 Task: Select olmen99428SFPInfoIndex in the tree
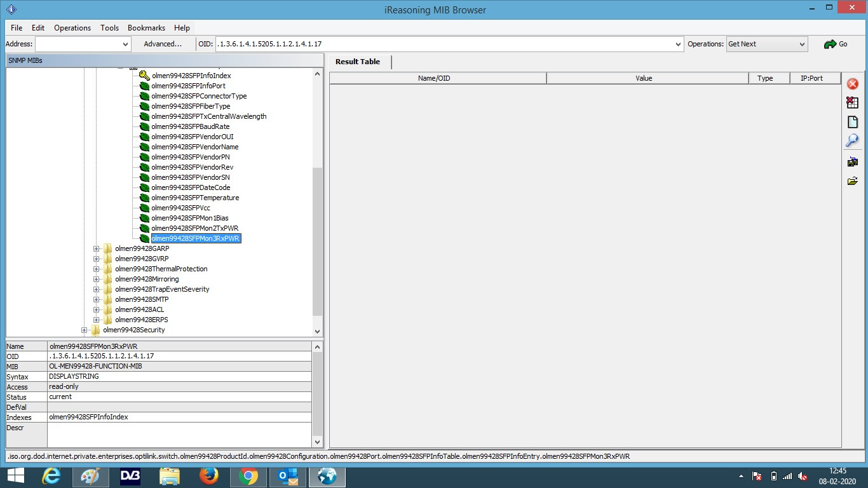coord(191,76)
